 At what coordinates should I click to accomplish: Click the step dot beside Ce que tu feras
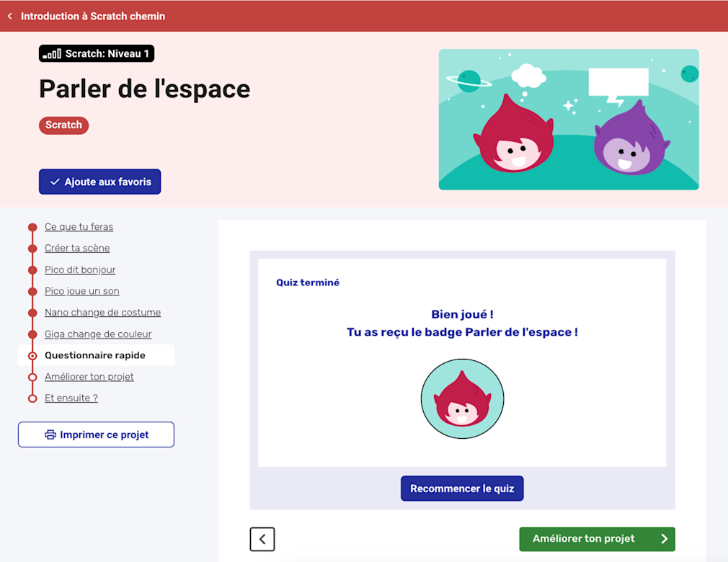(32, 227)
